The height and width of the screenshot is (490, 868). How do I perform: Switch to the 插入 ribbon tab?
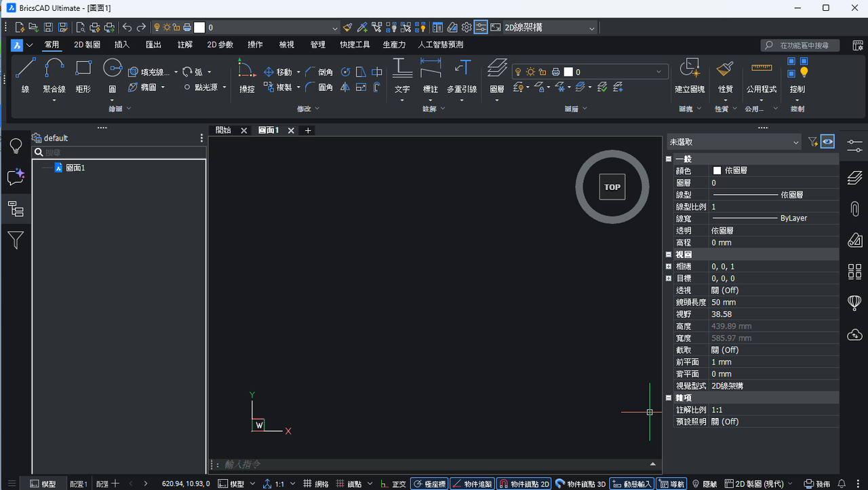[122, 45]
